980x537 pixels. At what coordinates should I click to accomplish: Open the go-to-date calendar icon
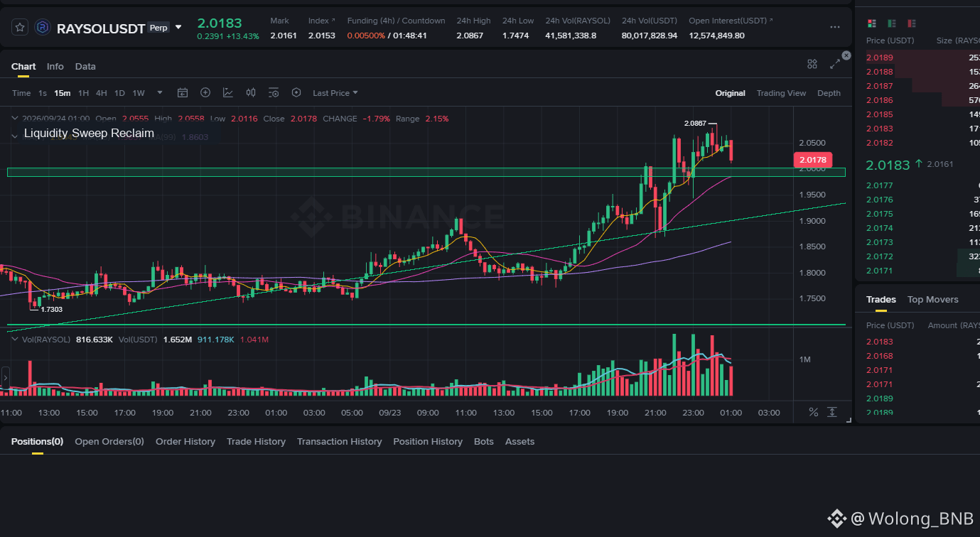pyautogui.click(x=183, y=92)
